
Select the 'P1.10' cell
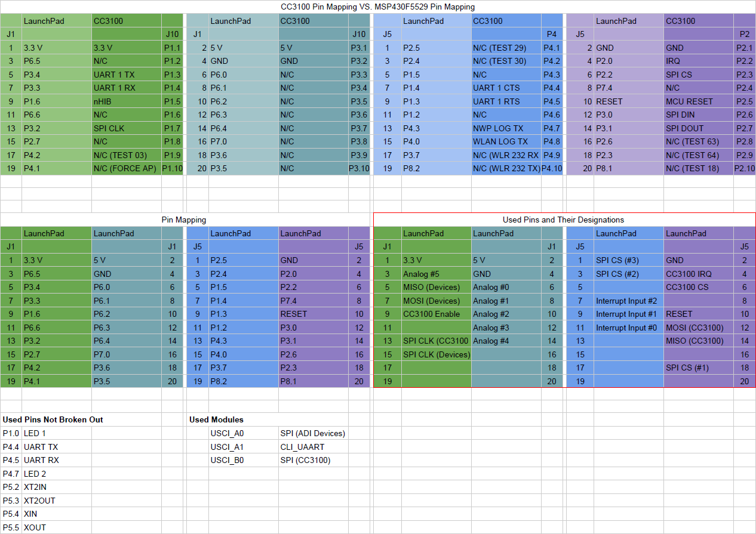(172, 168)
